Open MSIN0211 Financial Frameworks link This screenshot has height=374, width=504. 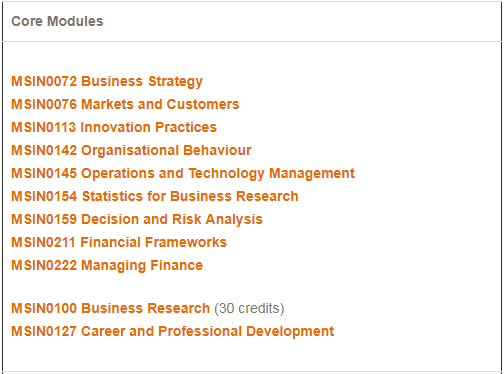coord(119,242)
